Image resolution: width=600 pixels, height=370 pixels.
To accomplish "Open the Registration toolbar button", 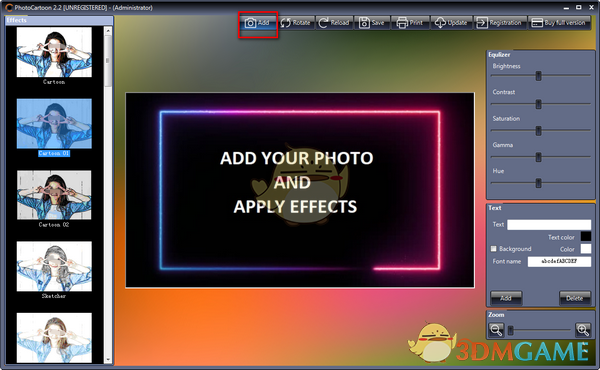I will pos(500,23).
